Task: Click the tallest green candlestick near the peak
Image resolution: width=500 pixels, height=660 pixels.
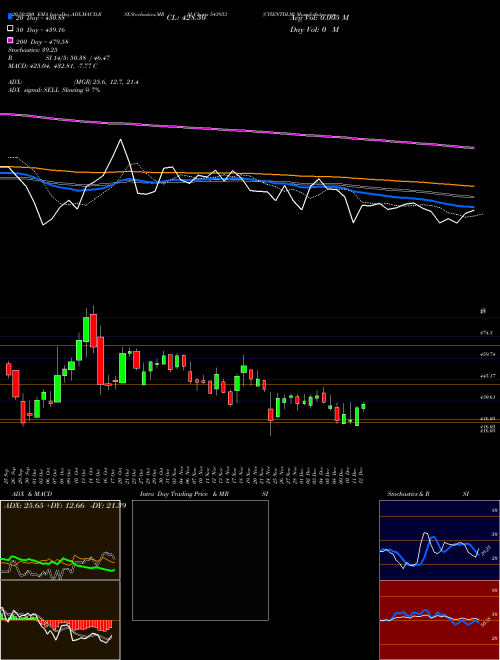Action: point(86,330)
